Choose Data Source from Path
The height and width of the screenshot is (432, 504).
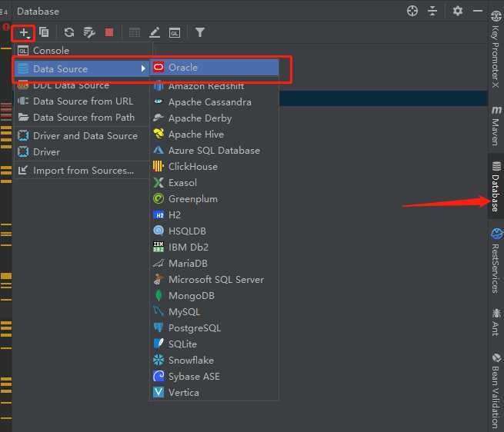(x=82, y=118)
